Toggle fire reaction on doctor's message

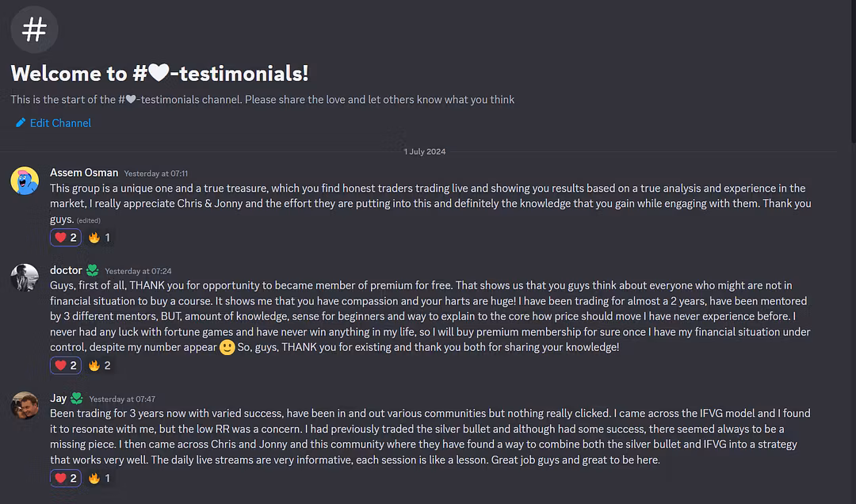[99, 365]
